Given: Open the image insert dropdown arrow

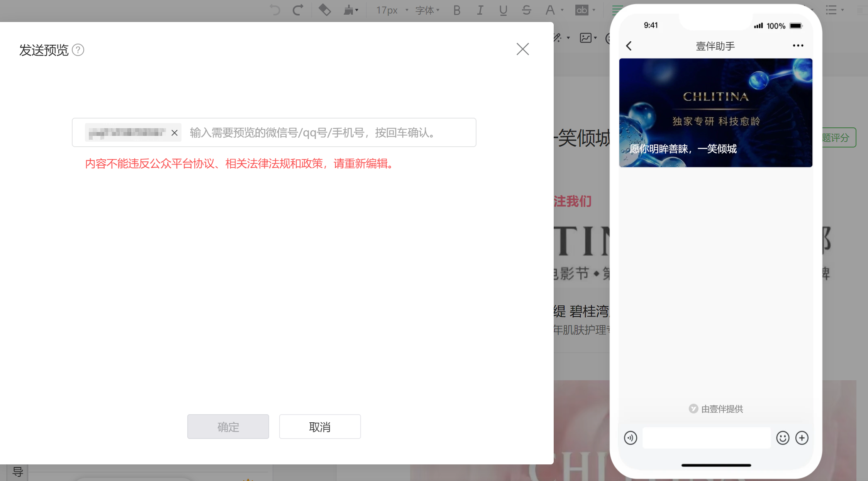Looking at the screenshot, I should click(x=595, y=38).
